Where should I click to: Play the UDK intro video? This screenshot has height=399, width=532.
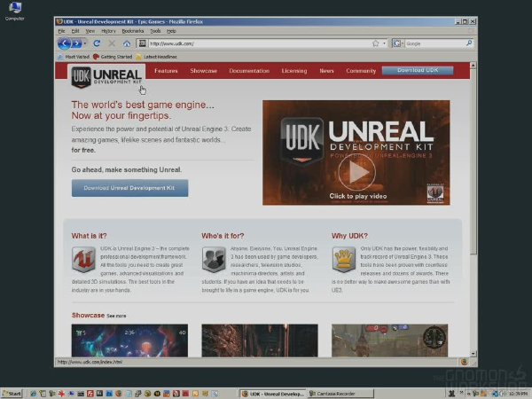[356, 172]
